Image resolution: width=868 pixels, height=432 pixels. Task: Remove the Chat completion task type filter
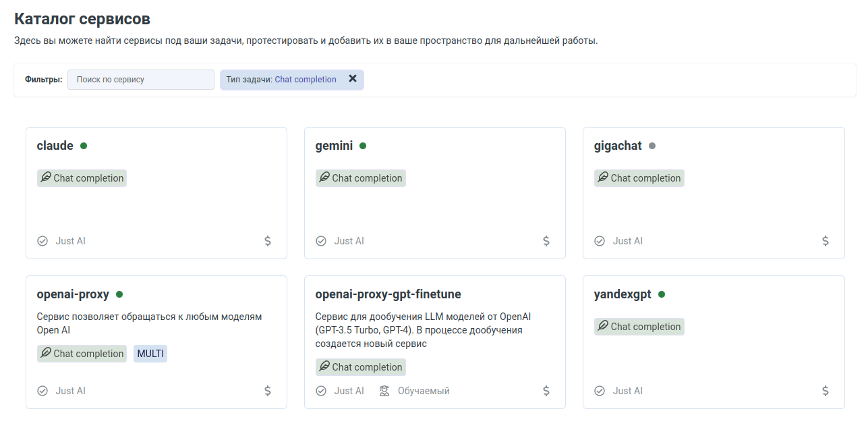352,79
